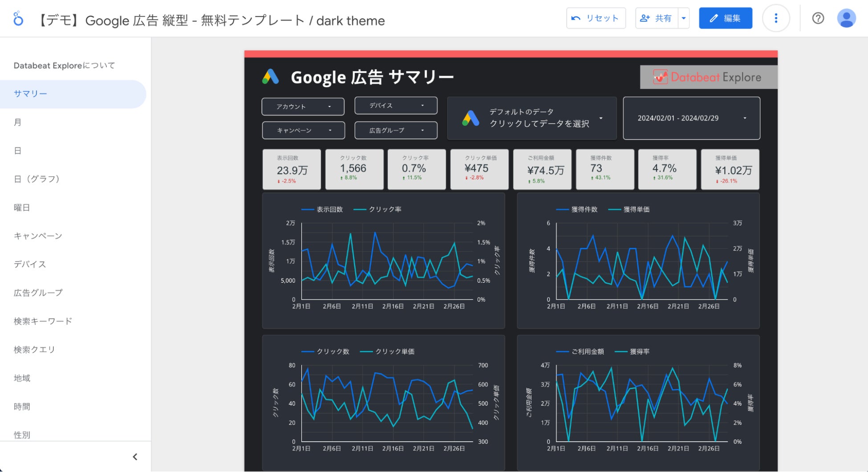Click the リセット reset button
This screenshot has width=868, height=472.
(596, 18)
